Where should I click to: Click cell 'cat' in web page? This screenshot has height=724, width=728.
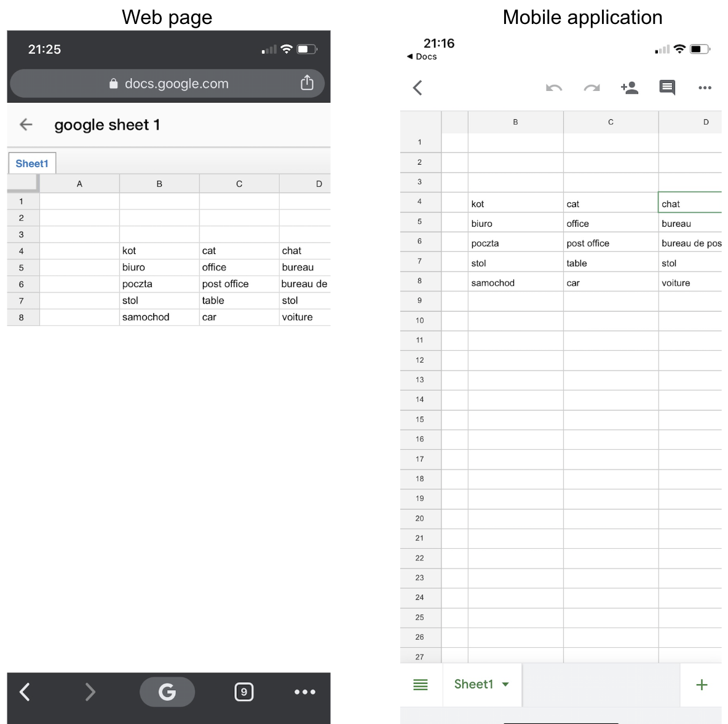(239, 251)
